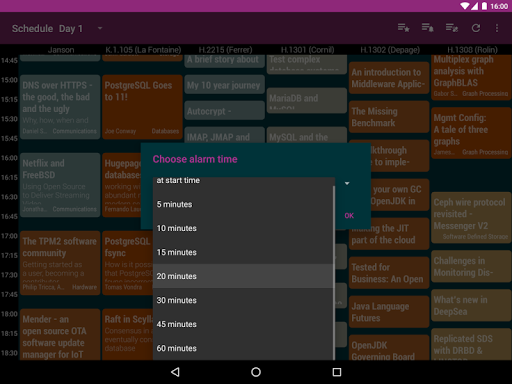Tap the recent apps square button

(337, 372)
